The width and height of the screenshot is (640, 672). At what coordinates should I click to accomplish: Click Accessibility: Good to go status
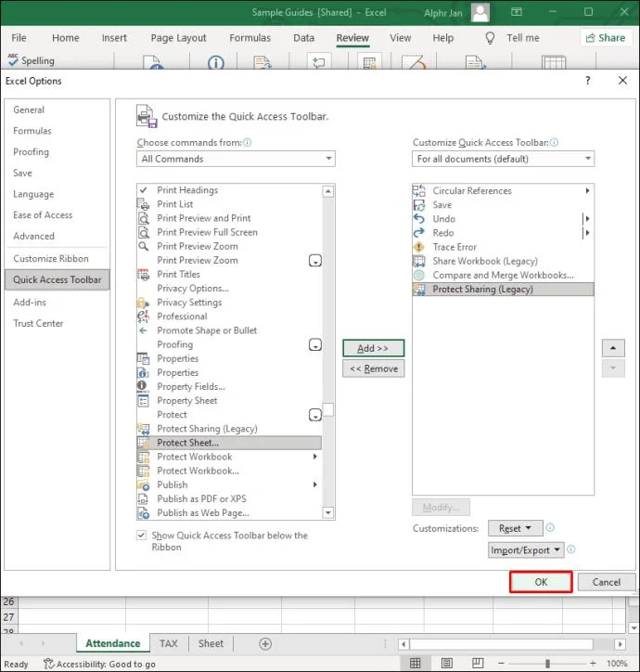[99, 664]
